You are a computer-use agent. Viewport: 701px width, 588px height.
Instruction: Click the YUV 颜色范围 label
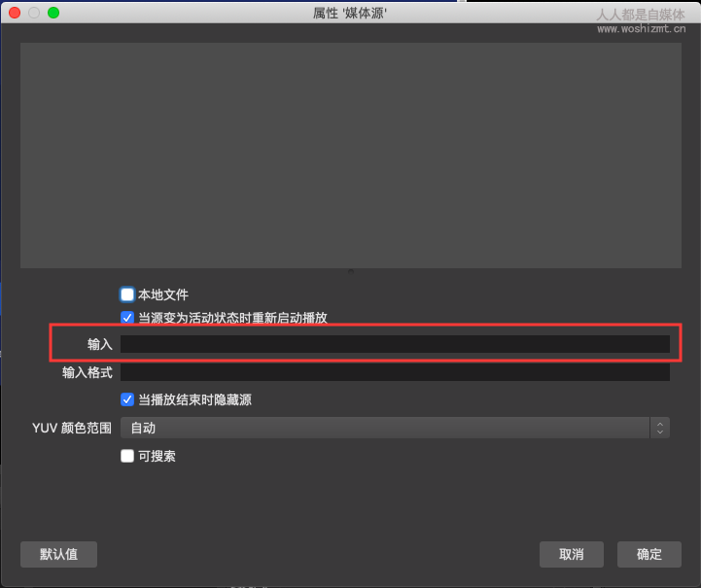click(72, 428)
